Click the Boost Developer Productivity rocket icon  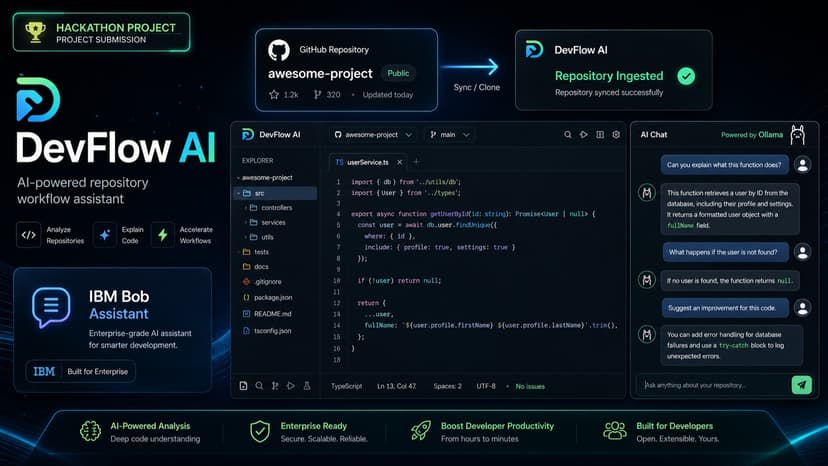pos(421,431)
